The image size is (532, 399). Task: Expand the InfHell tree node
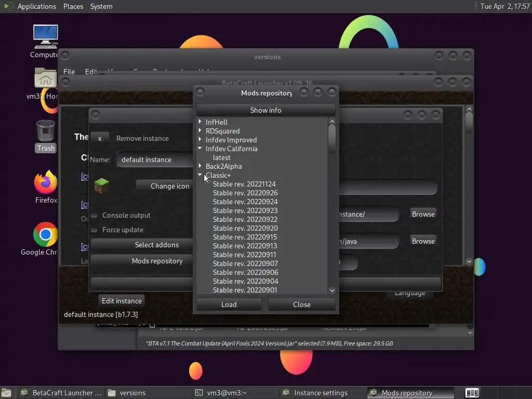(x=200, y=122)
